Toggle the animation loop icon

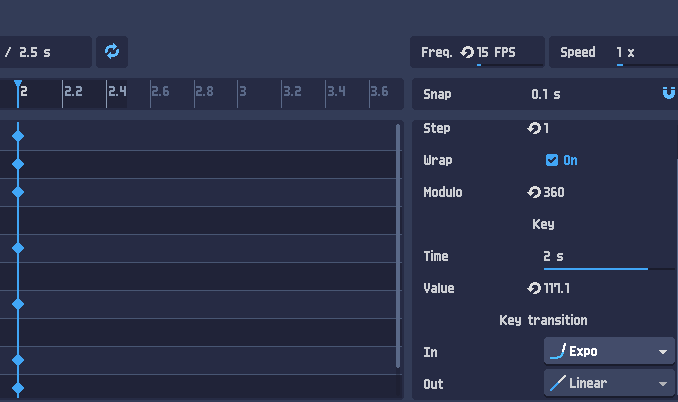pyautogui.click(x=112, y=51)
